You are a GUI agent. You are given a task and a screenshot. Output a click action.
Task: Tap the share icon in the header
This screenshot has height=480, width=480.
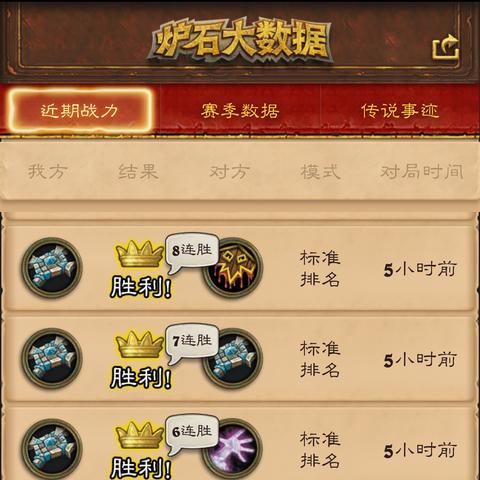tap(446, 47)
